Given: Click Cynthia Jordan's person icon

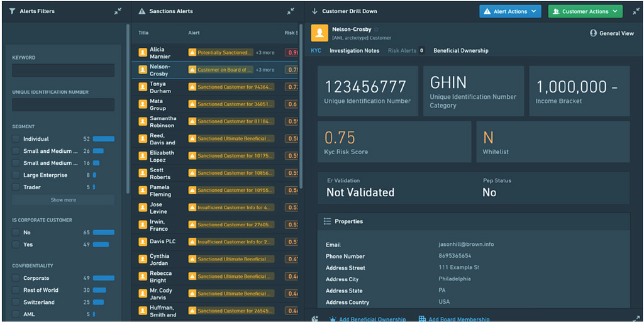Looking at the screenshot, I should [143, 259].
